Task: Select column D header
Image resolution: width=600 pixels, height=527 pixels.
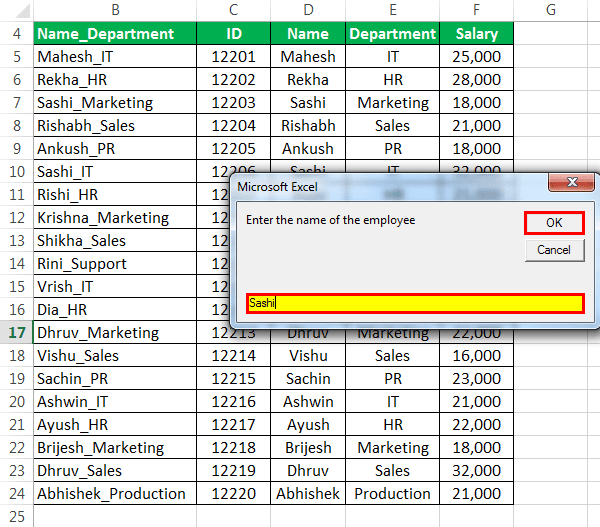Action: tap(308, 10)
